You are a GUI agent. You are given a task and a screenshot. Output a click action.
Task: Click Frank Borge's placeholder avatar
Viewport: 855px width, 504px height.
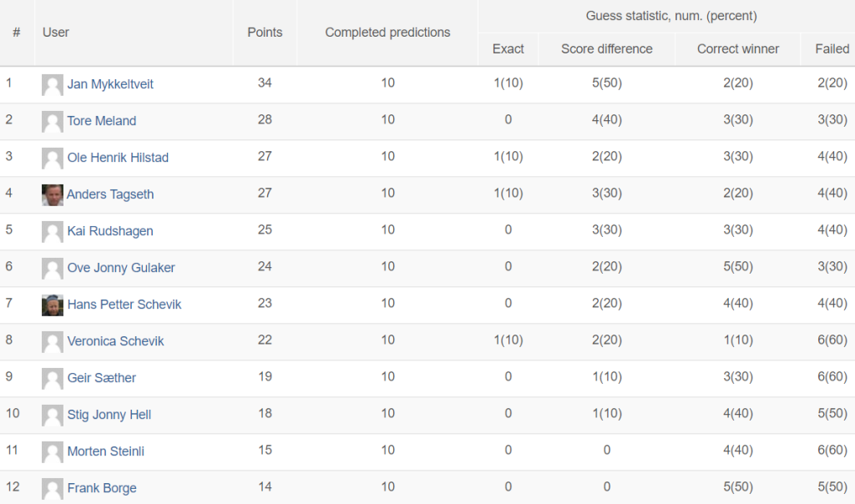[x=53, y=489]
